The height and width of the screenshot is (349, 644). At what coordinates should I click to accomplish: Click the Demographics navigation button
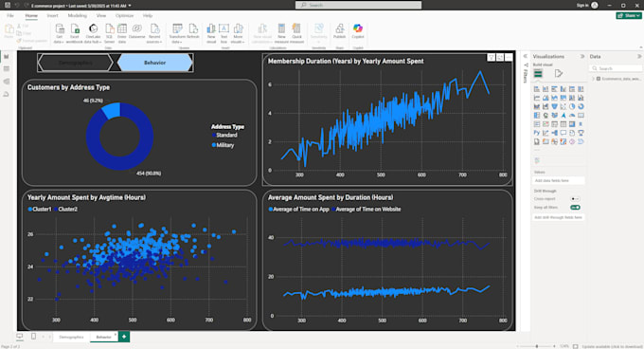pyautogui.click(x=75, y=63)
